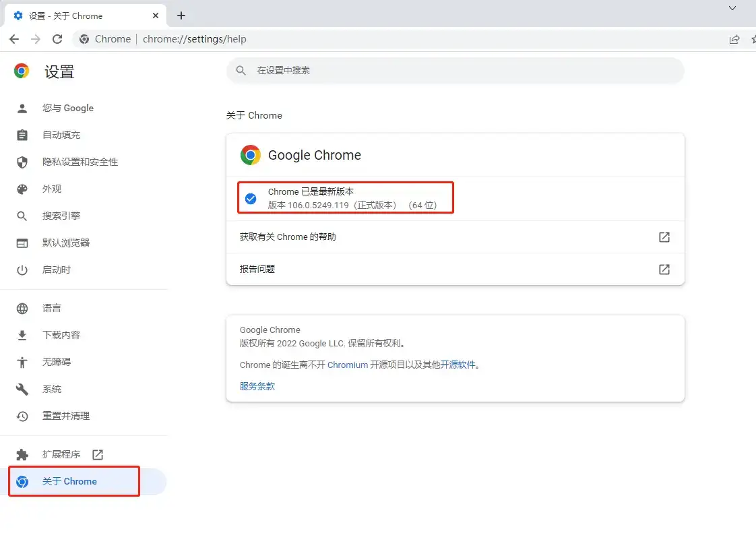Open 隐私设置和安全性 settings section

pos(84,162)
